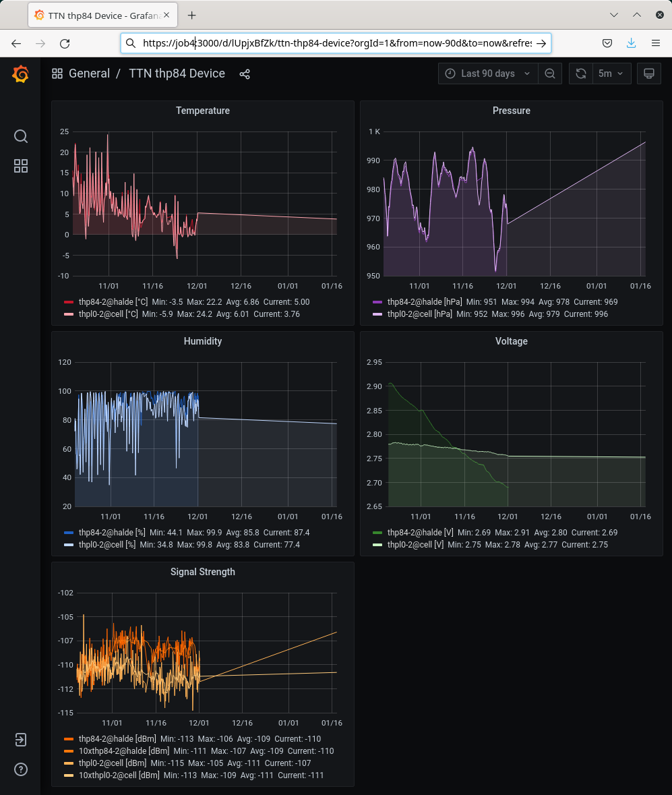Click red color swatch for thp84-2@halde [°C]
672x795 pixels.
coord(69,302)
